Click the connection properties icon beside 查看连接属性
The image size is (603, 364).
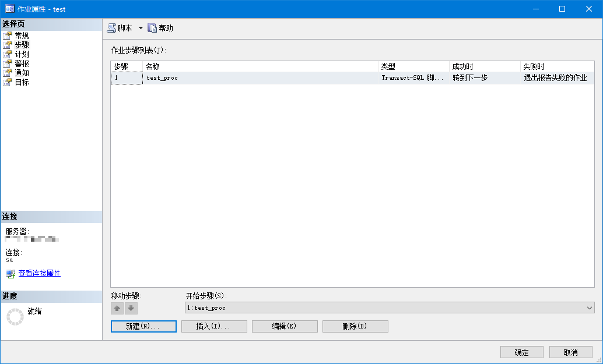point(9,273)
